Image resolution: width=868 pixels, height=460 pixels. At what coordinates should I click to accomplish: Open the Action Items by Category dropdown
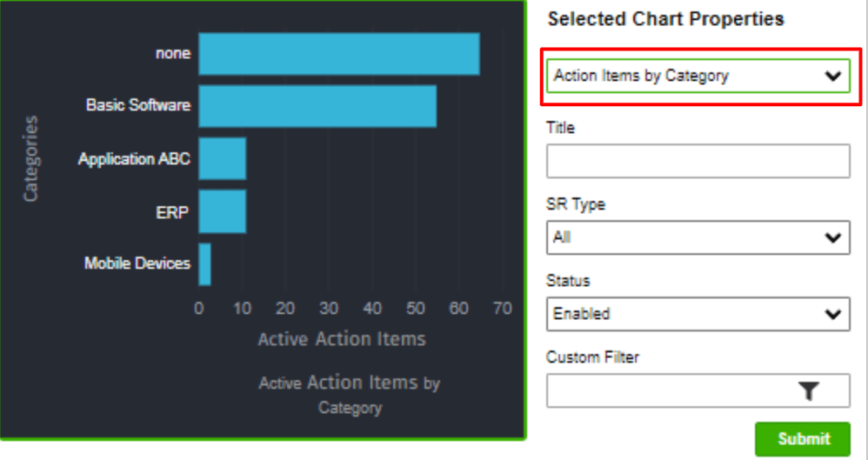point(698,76)
